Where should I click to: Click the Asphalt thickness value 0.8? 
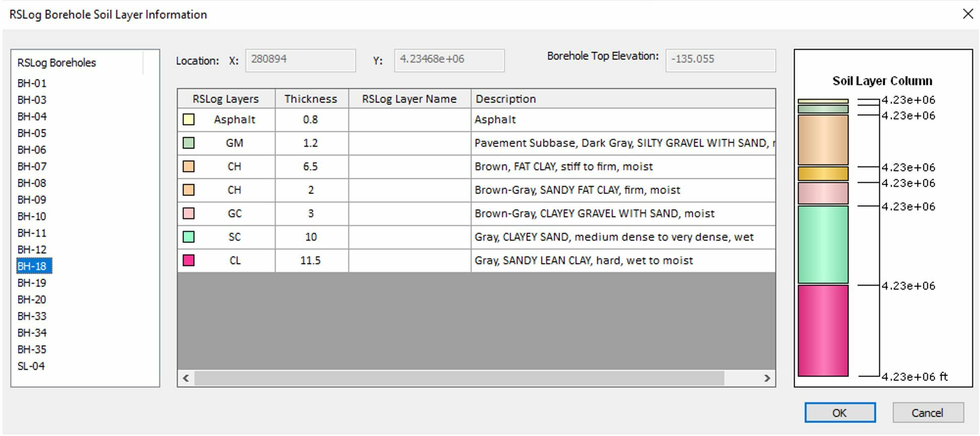click(311, 119)
